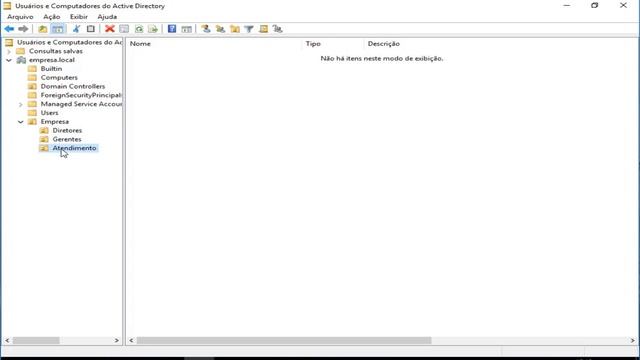Image resolution: width=640 pixels, height=360 pixels.
Task: Expand Managed Service Accounts node
Action: coord(21,104)
